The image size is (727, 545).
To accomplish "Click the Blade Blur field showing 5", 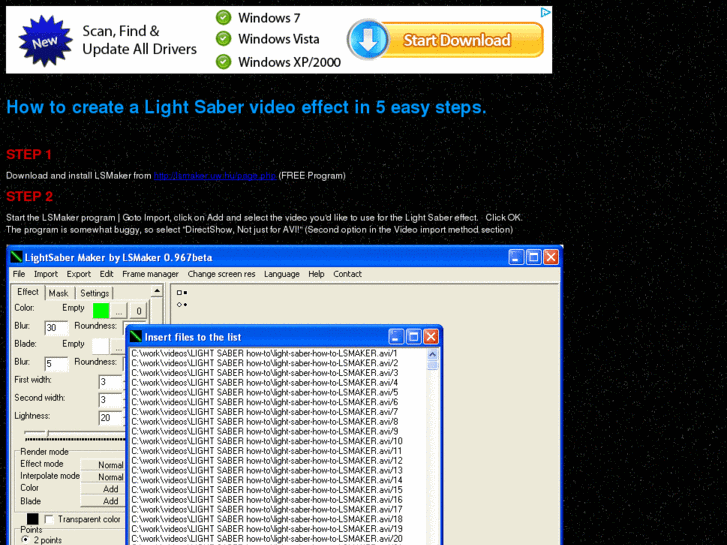I will tap(56, 364).
